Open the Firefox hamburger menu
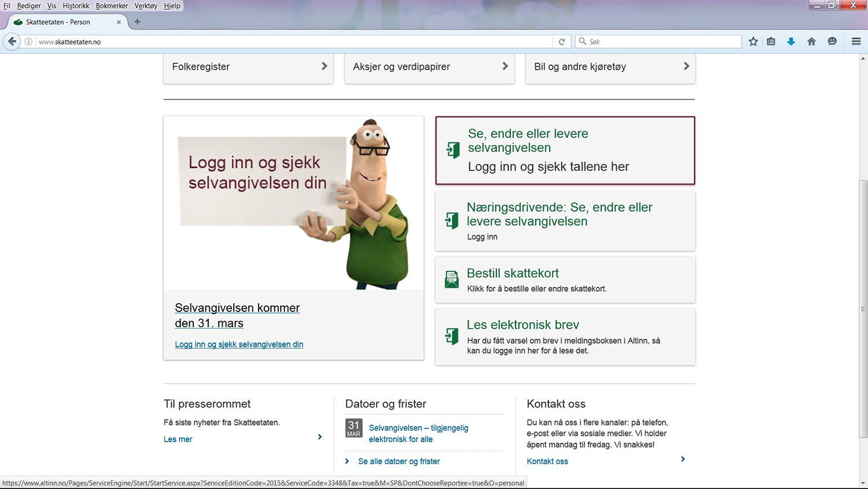Viewport: 868px width, 489px height. pos(856,42)
